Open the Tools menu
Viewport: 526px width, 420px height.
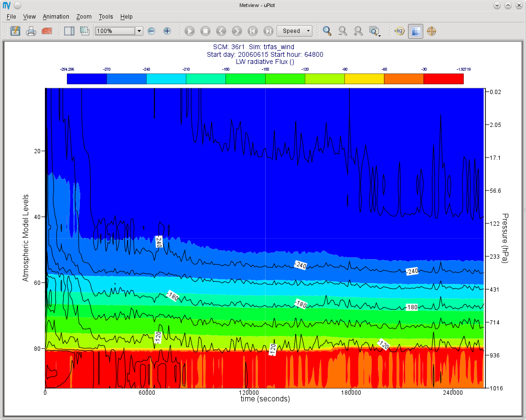[x=106, y=16]
